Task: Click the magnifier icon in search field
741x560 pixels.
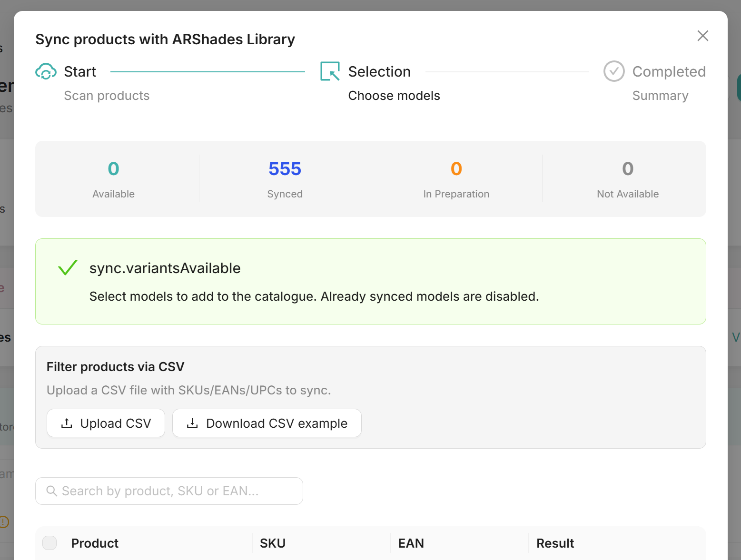Action: pyautogui.click(x=51, y=491)
